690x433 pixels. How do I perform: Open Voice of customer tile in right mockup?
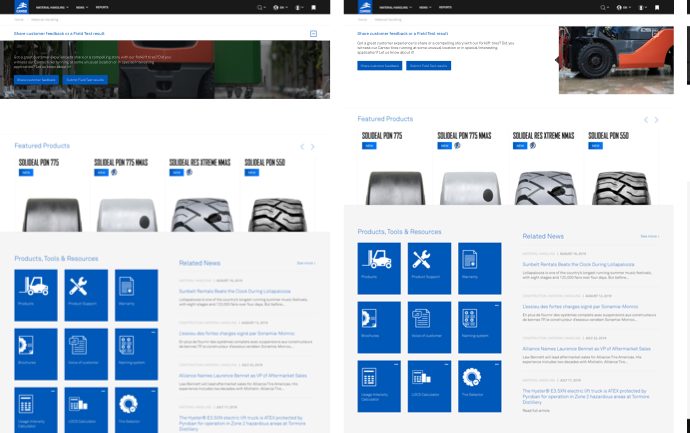(x=429, y=327)
